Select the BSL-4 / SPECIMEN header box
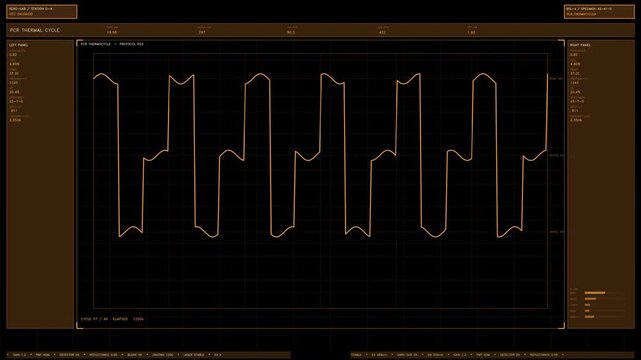Screen dimensions: 641x360 pos(599,11)
